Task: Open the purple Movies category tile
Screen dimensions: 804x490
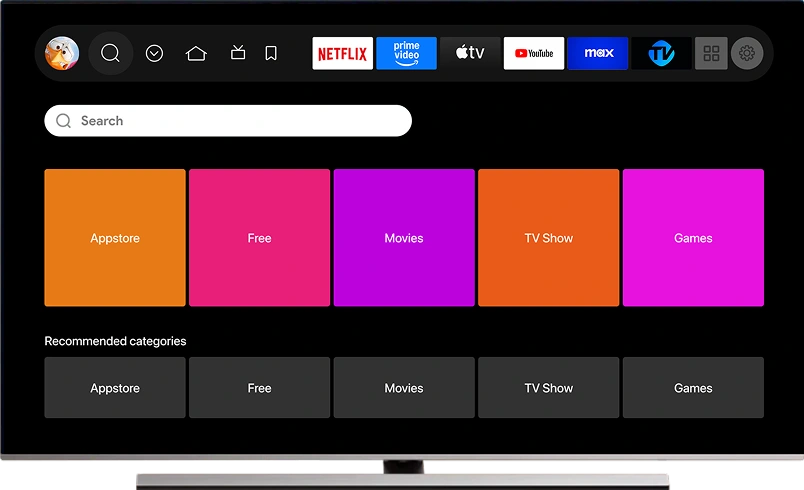Action: pyautogui.click(x=404, y=238)
